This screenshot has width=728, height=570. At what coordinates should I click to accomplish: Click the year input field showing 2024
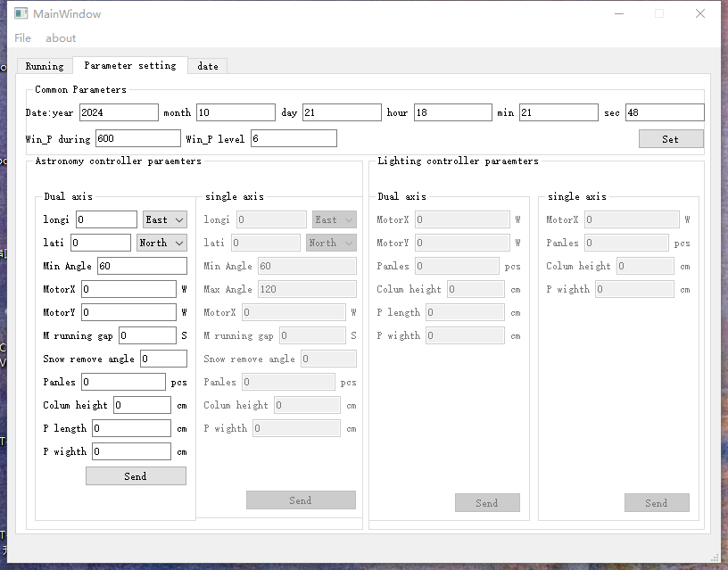click(119, 112)
